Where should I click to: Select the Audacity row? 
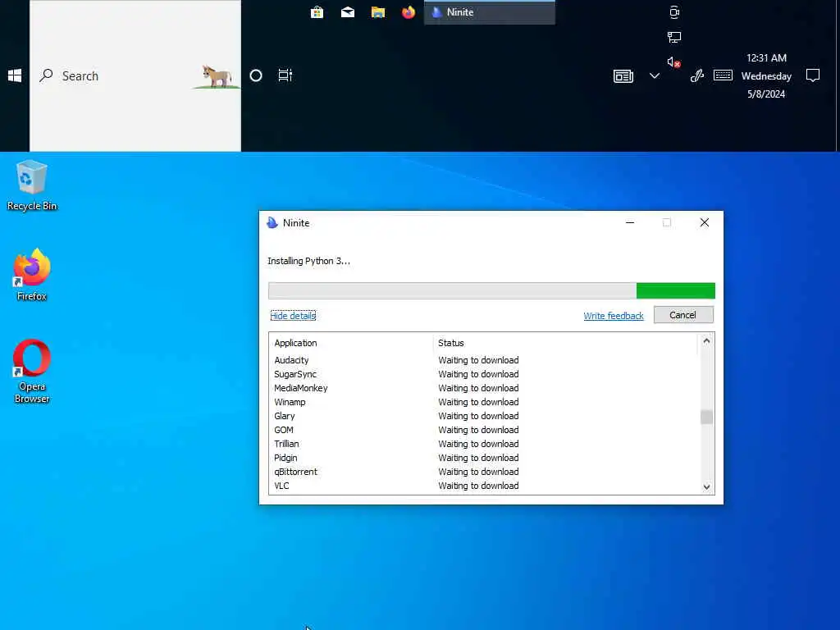(x=484, y=360)
